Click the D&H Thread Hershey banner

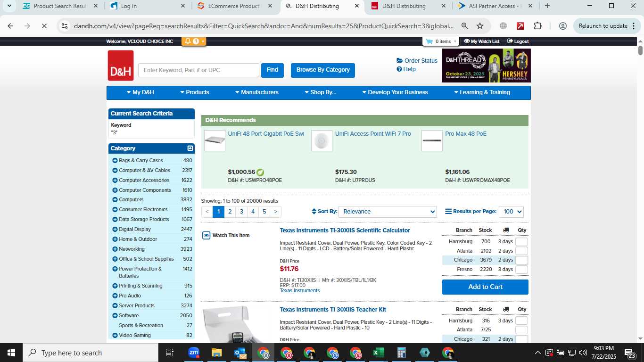click(486, 66)
